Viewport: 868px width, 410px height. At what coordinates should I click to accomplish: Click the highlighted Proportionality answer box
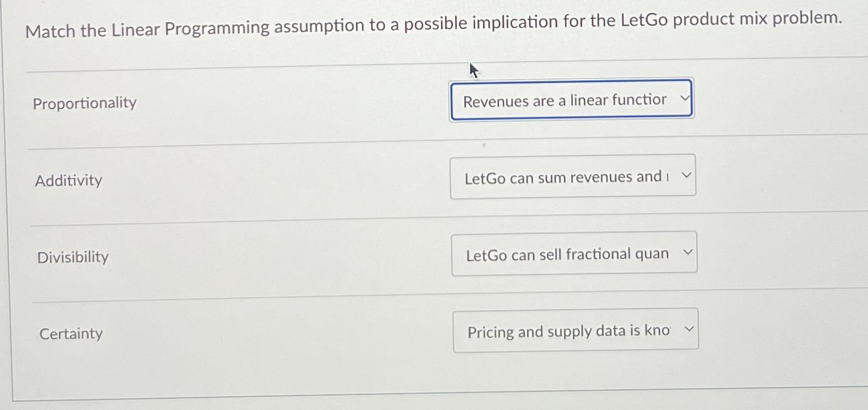[570, 98]
